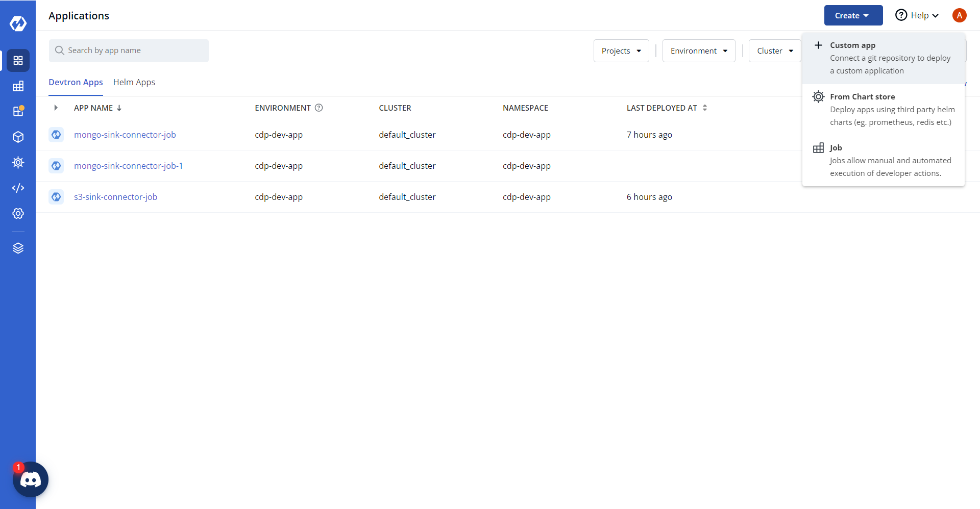Expand the Help menu
The image size is (980, 509).
click(917, 15)
